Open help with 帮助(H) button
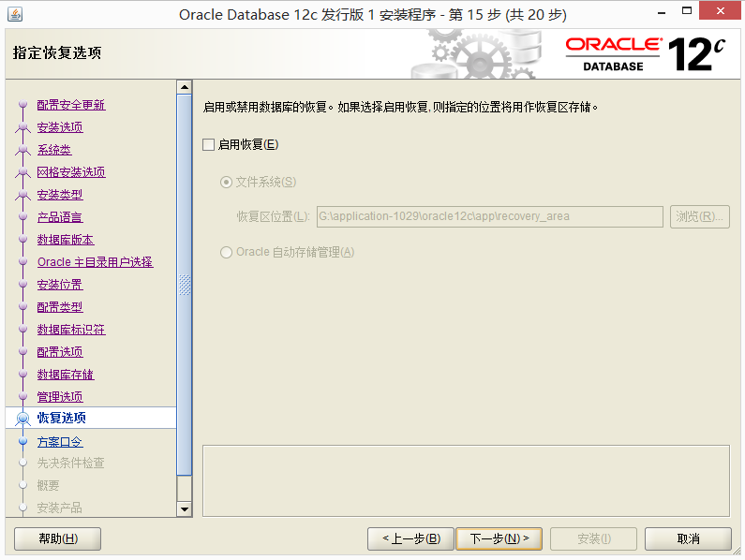This screenshot has width=745, height=560. 57,539
